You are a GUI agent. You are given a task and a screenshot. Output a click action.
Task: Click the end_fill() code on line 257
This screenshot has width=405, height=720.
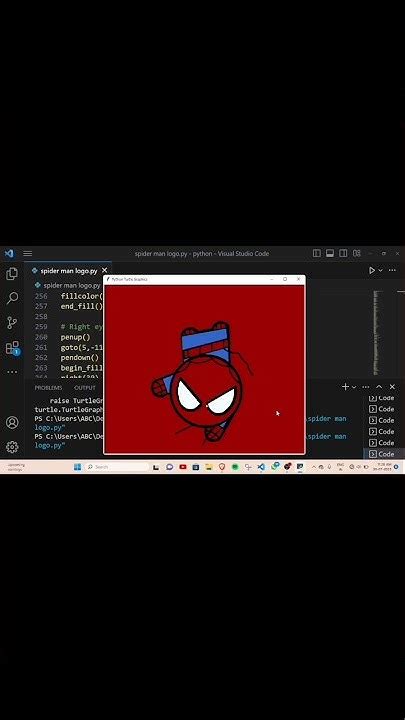pos(82,306)
